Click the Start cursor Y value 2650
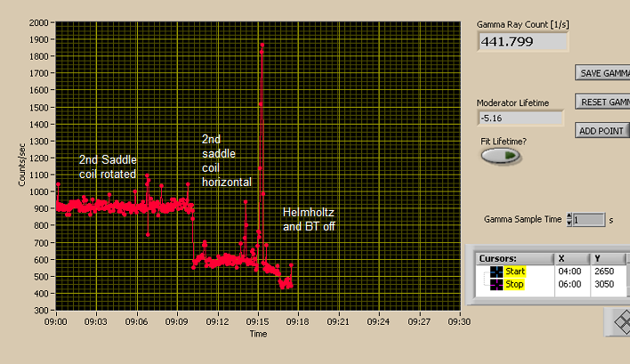 (x=604, y=271)
